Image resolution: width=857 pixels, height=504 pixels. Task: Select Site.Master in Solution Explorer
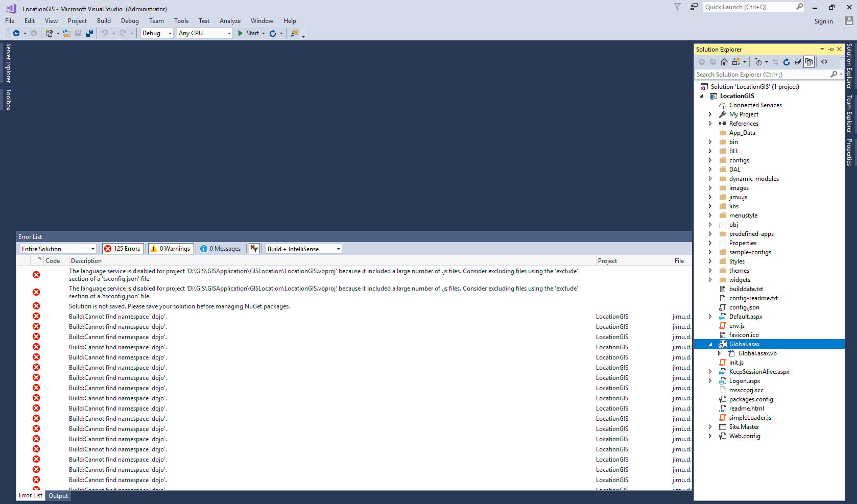click(744, 427)
